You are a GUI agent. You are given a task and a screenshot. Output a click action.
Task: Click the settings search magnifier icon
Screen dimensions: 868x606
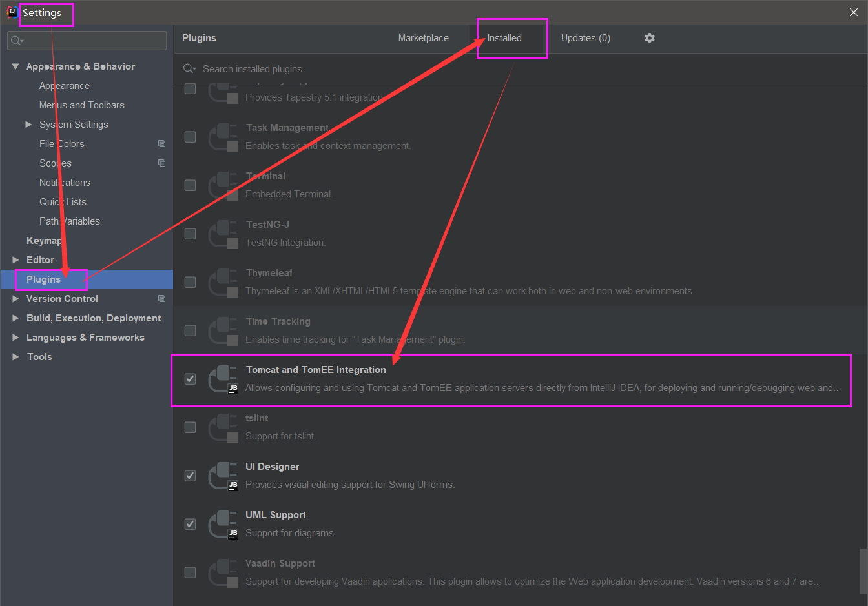pos(17,41)
